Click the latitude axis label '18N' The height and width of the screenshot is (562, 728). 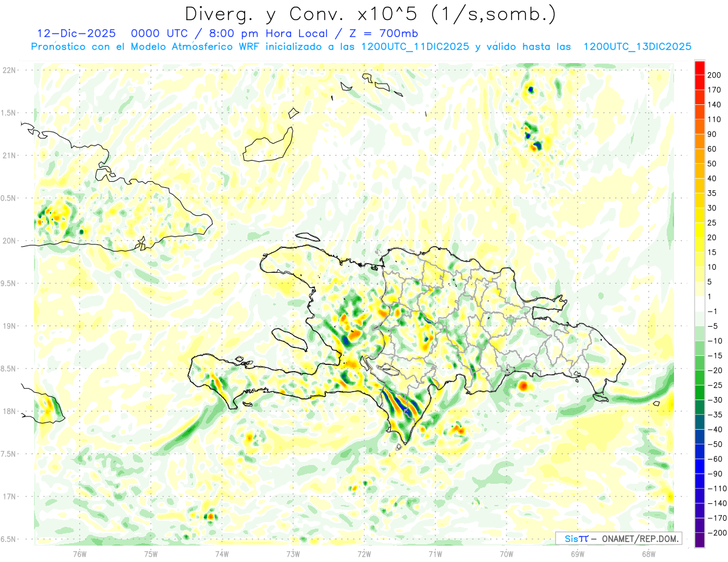click(x=10, y=411)
